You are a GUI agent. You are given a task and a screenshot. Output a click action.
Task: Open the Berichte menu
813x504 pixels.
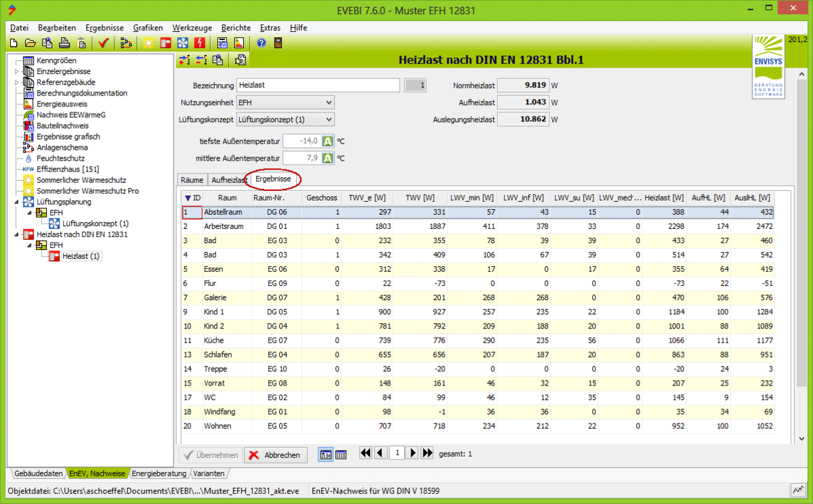tap(236, 28)
